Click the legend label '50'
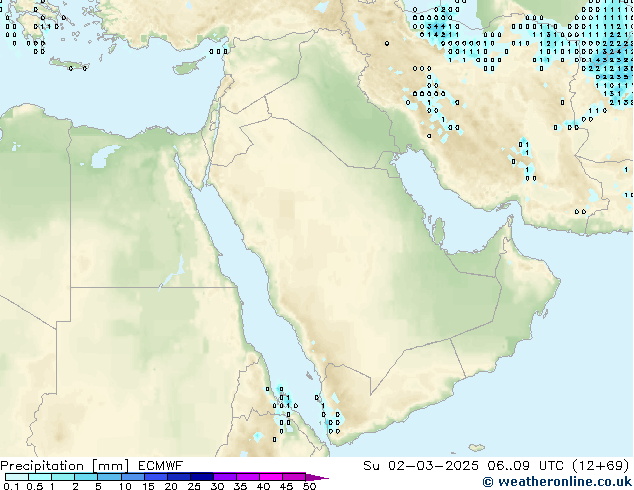Screen dimensions: 634x490 (309, 486)
